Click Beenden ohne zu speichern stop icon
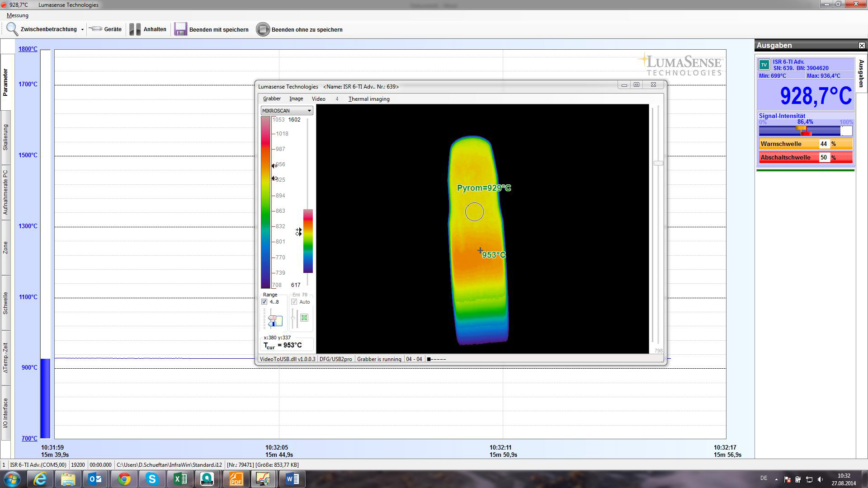The height and width of the screenshot is (488, 868). [263, 29]
